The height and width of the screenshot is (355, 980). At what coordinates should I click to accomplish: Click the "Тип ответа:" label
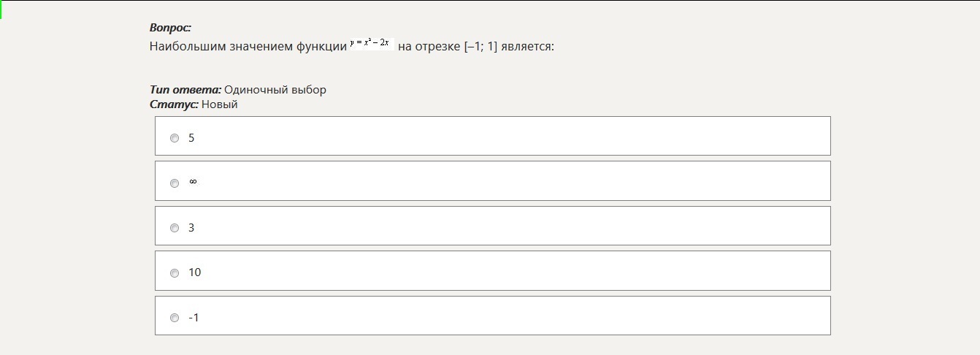(185, 90)
